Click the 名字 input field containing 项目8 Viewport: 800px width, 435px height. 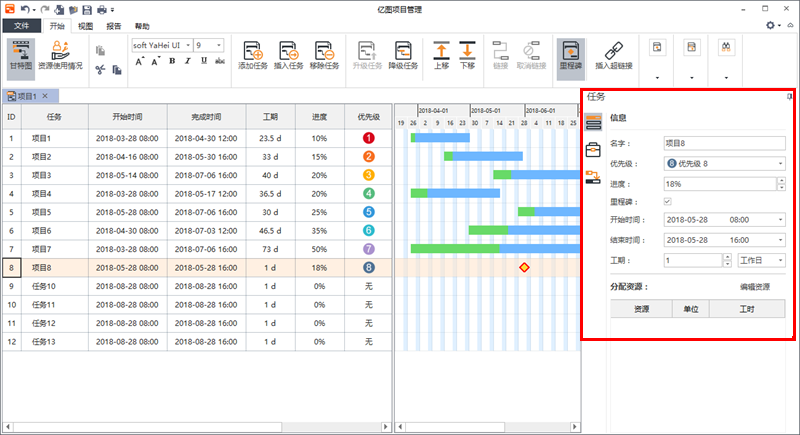[724, 143]
